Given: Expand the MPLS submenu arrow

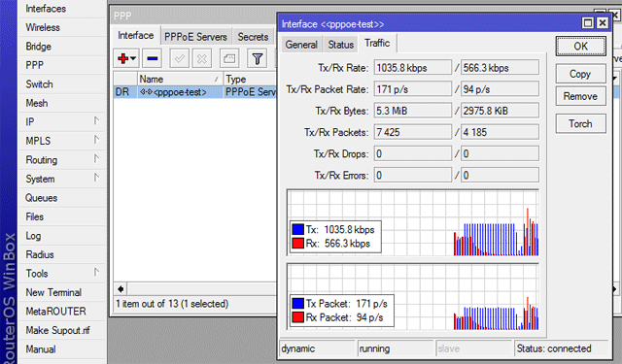Looking at the screenshot, I should click(96, 140).
